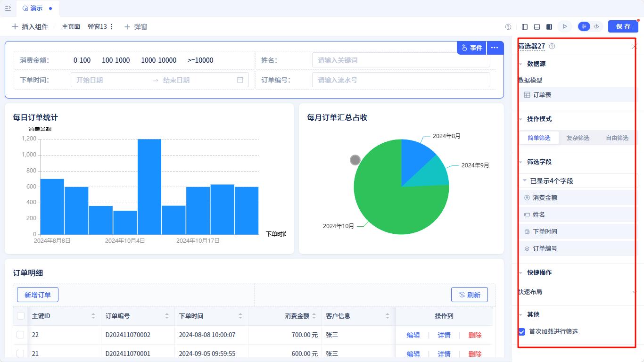This screenshot has width=644, height=362.
Task: Click 删除 link on row 21
Action: coord(475,354)
